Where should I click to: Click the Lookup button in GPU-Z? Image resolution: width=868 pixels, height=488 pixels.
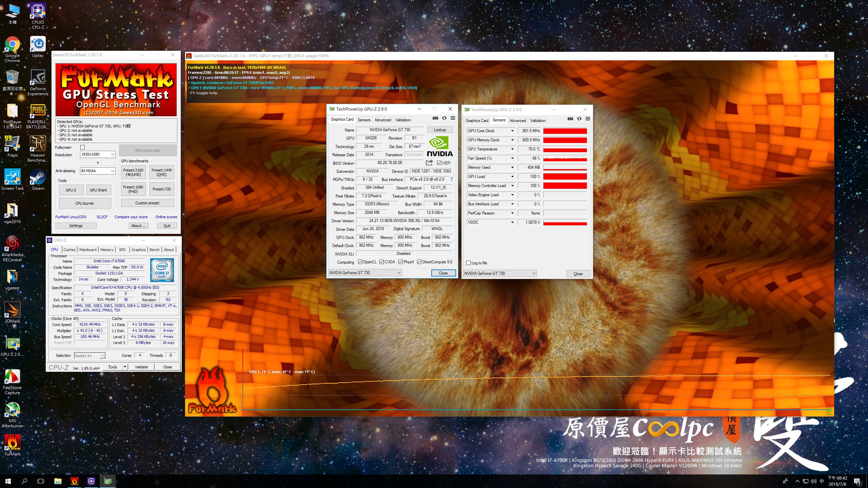point(440,130)
